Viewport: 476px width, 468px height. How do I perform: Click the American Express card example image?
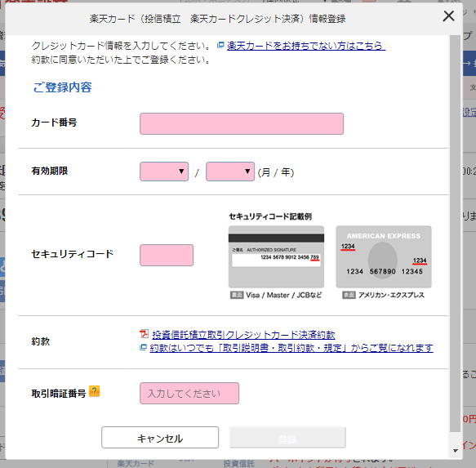point(384,256)
